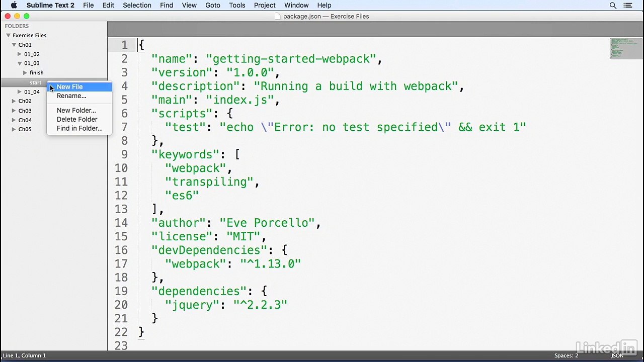The image size is (644, 362).
Task: Collapse the Ch01 folder arrow
Action: pyautogui.click(x=14, y=45)
